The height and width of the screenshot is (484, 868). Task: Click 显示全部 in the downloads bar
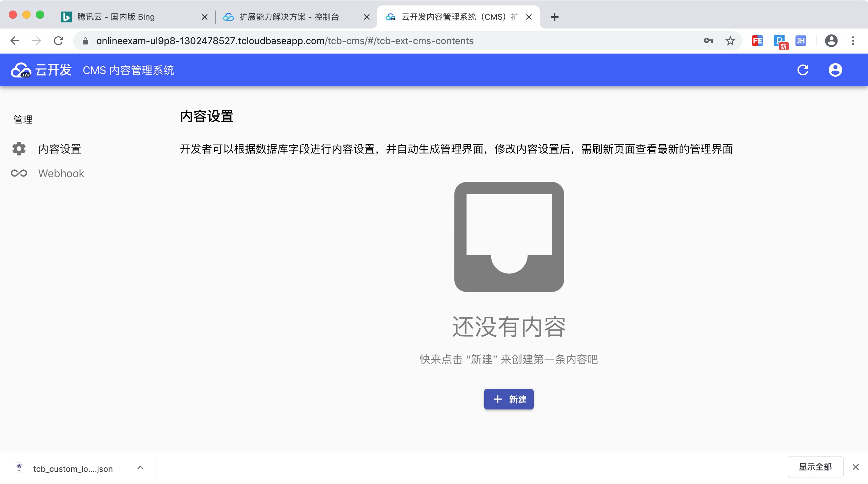click(x=815, y=467)
